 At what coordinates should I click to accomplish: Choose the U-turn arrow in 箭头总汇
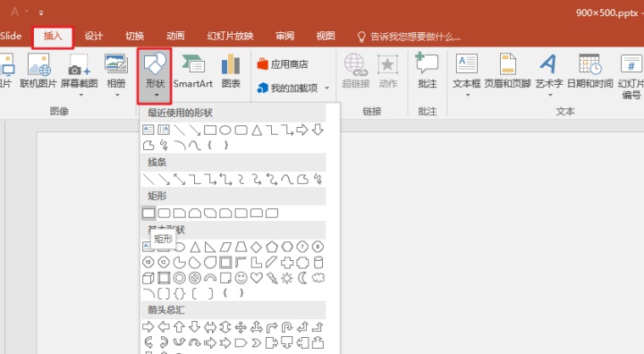click(x=287, y=327)
